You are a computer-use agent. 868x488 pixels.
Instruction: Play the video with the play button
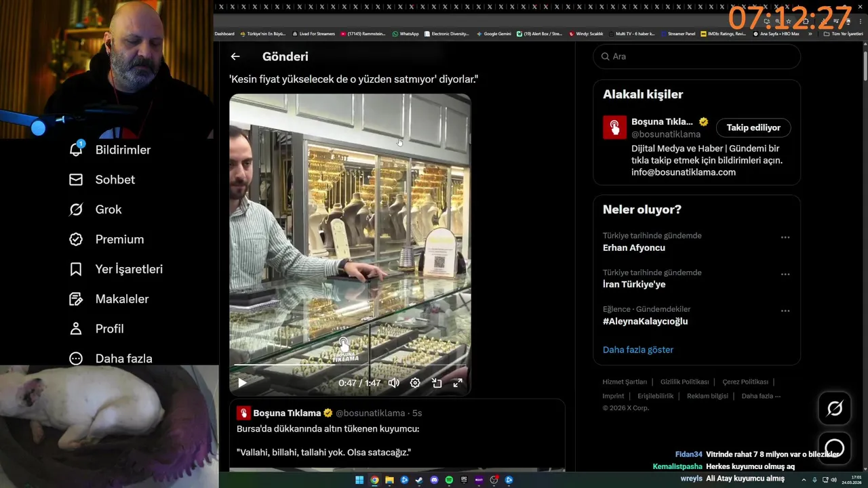pyautogui.click(x=242, y=383)
